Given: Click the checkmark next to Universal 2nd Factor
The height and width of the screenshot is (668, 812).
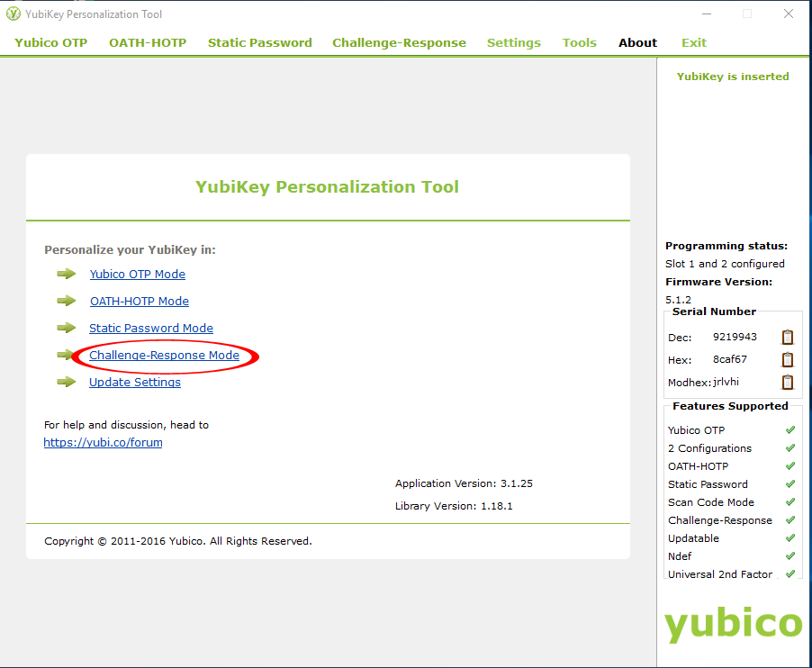Looking at the screenshot, I should [790, 573].
